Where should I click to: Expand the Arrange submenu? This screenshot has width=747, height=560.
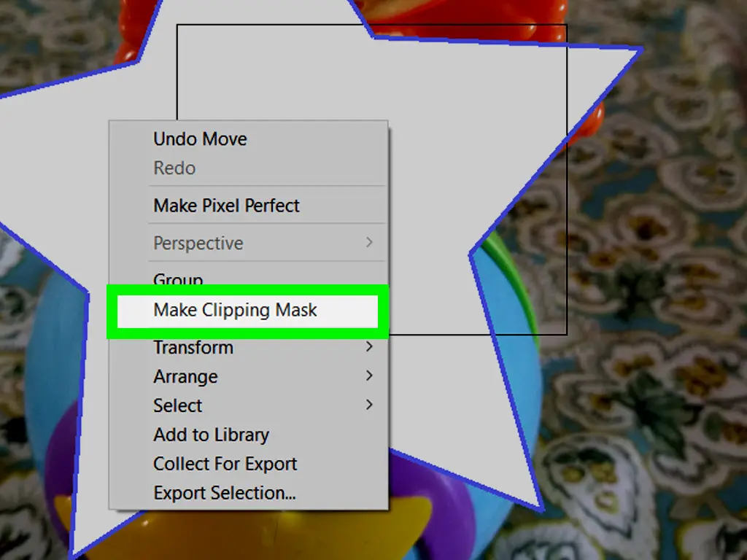tap(185, 376)
